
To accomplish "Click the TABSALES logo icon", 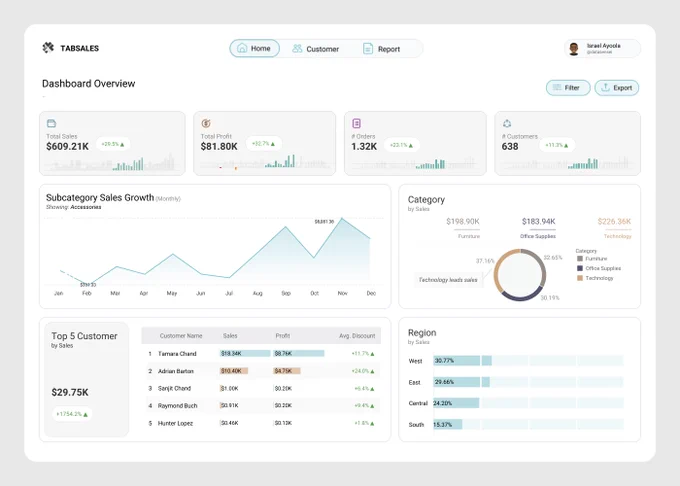I will tap(48, 48).
